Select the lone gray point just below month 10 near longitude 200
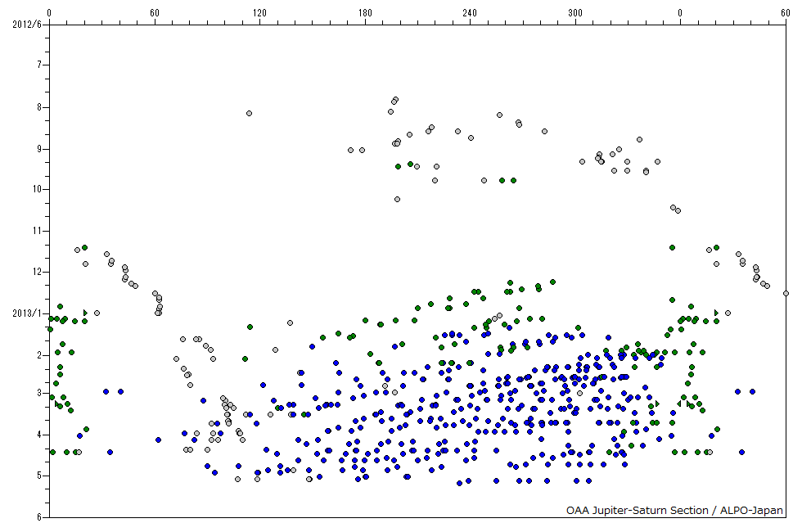Viewport: 802px width, 532px height. point(397,200)
